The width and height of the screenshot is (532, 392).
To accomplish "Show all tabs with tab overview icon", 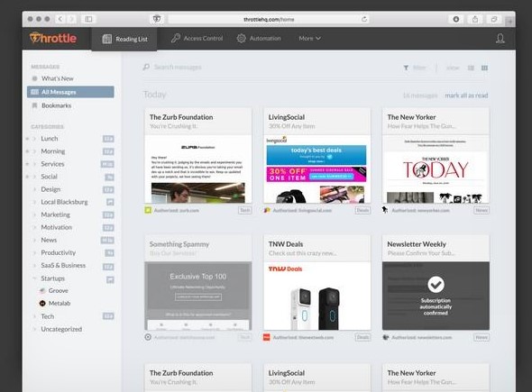I will (x=494, y=19).
